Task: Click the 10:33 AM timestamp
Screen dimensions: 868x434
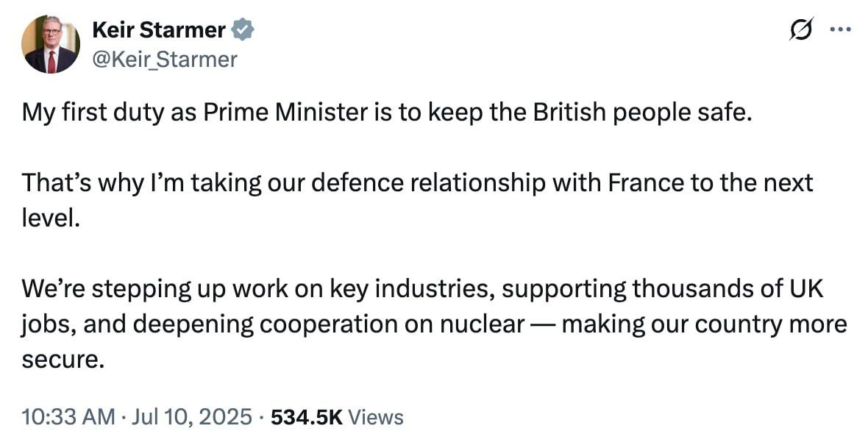Action: click(68, 417)
